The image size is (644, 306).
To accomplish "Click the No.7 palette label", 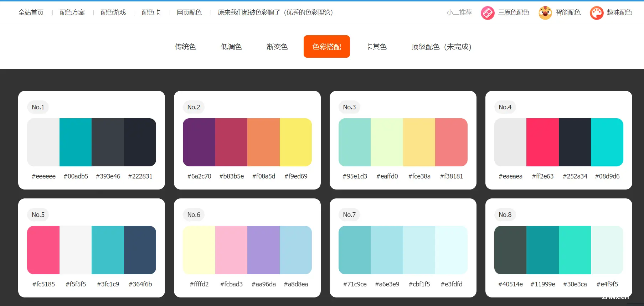I will point(349,215).
